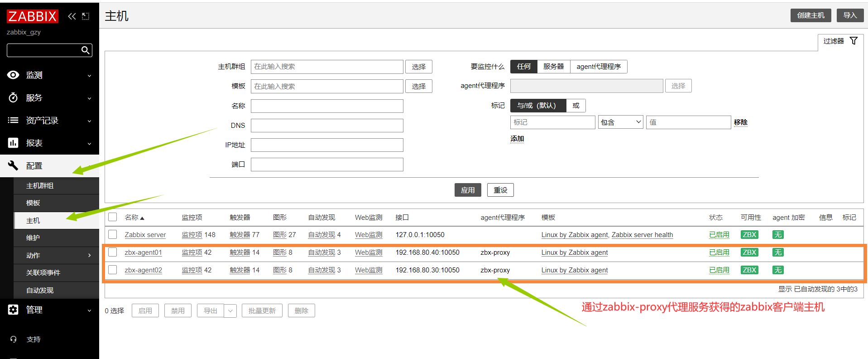The height and width of the screenshot is (359, 868).
Task: Click the 支持 headset icon
Action: (13, 339)
